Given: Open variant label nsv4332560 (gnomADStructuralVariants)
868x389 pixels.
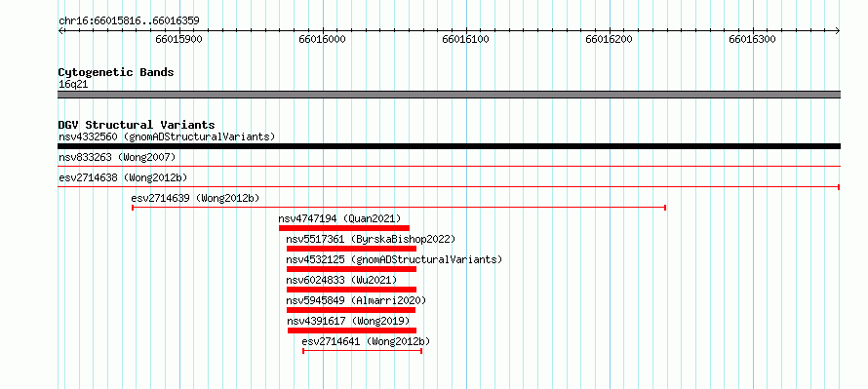Looking at the screenshot, I should 167,136.
